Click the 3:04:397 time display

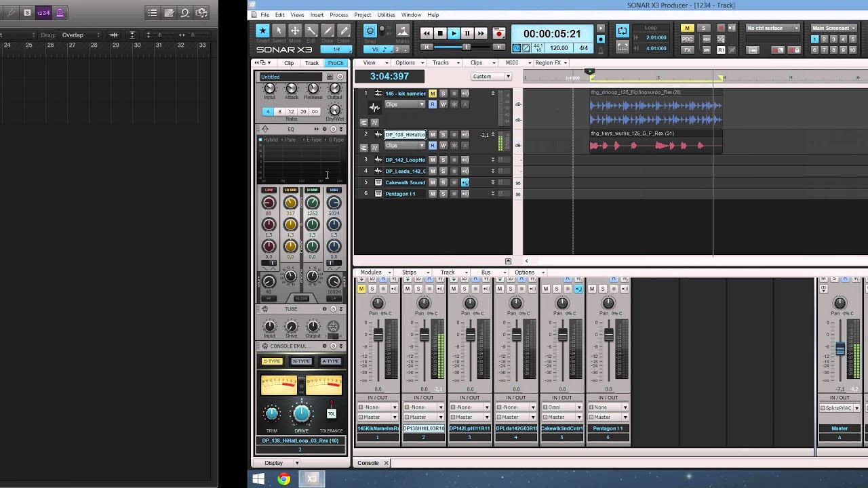tap(389, 77)
